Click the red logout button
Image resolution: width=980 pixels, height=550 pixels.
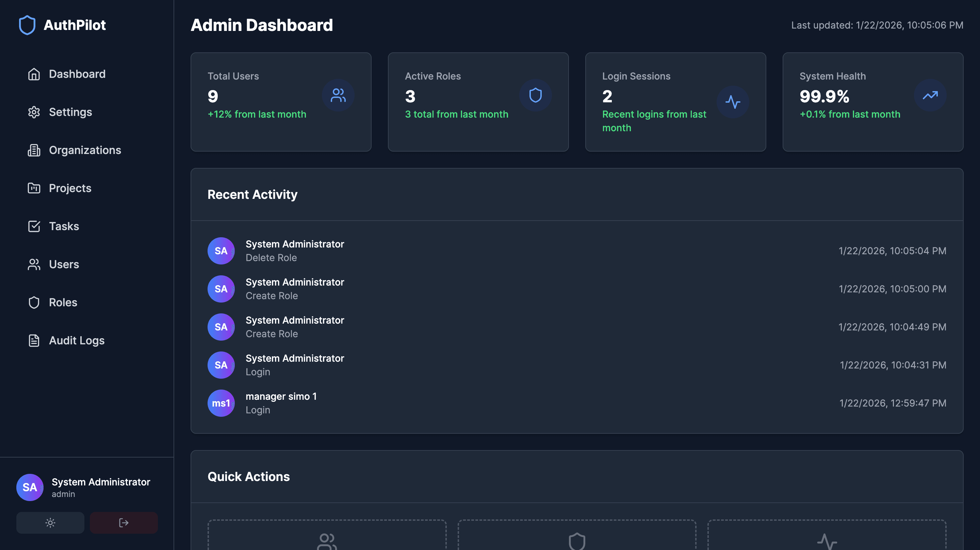click(x=124, y=522)
